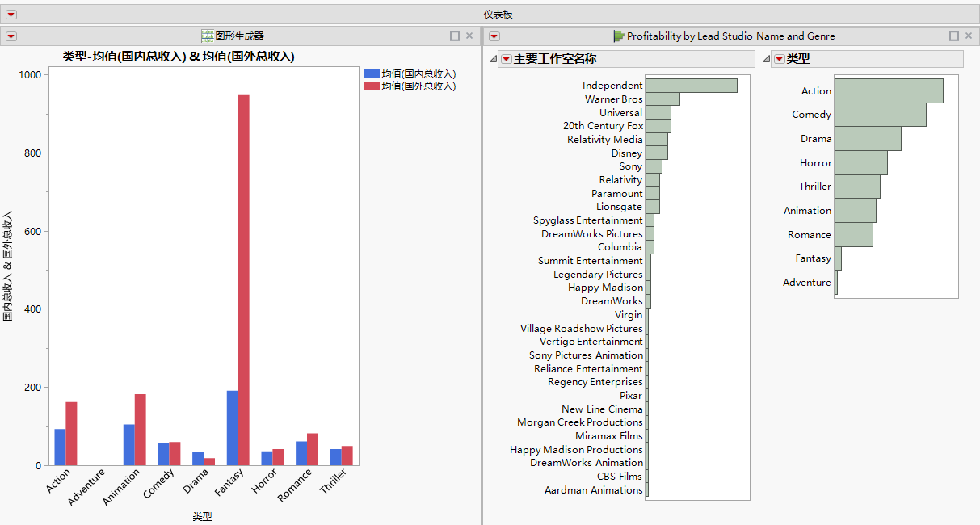Open the red triangle menu of 仪表板
The image size is (980, 525).
click(x=11, y=15)
